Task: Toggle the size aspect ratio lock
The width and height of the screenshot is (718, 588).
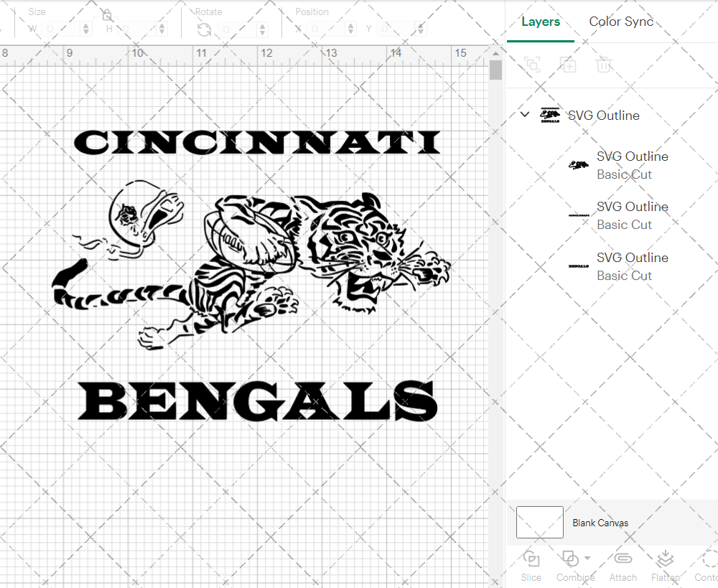Action: 107,15
